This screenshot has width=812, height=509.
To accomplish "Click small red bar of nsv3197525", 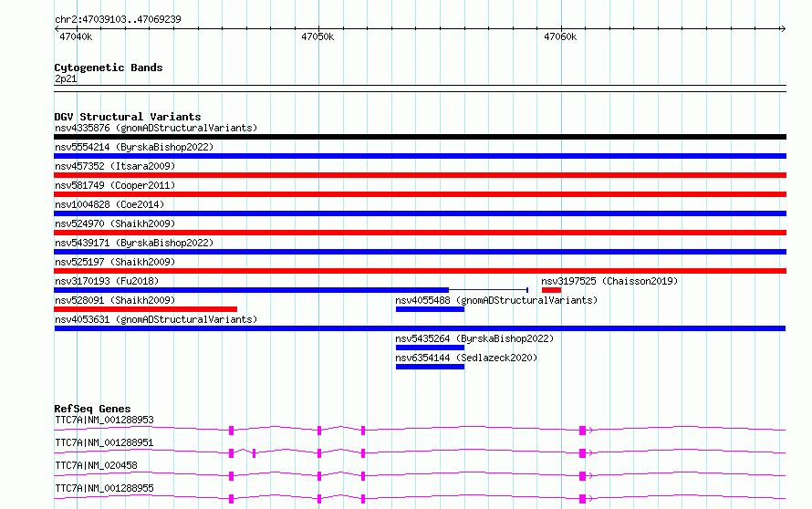I will pos(551,290).
